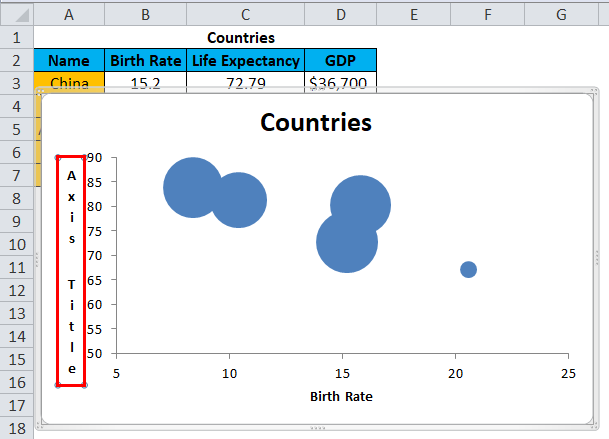The image size is (609, 439).
Task: Click the 'GDP' header cell
Action: click(341, 61)
